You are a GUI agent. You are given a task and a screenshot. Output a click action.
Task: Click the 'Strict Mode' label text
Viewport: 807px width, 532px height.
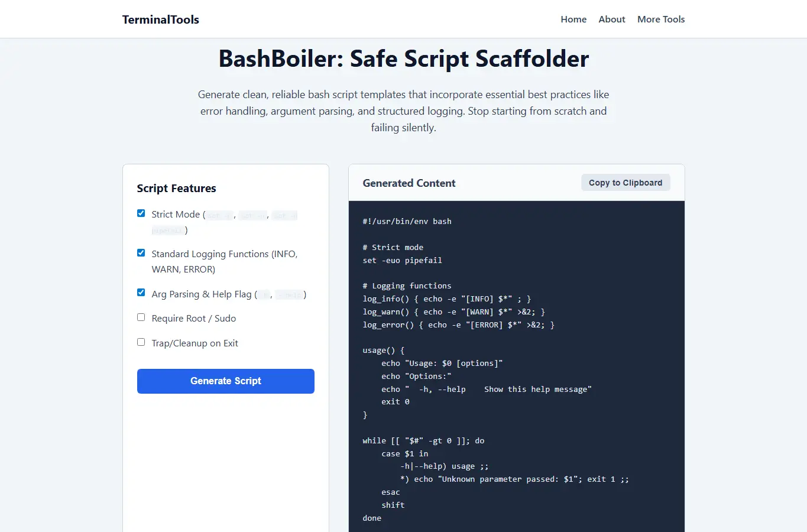[176, 215]
